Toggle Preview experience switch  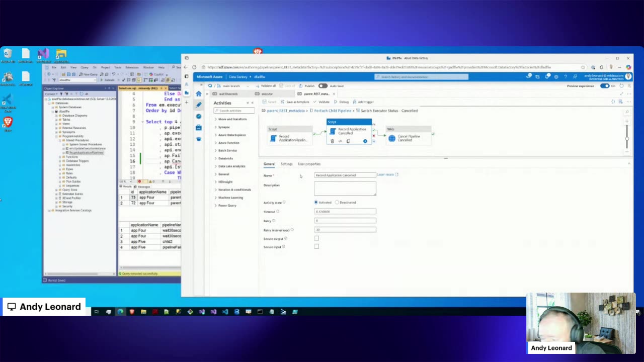tap(605, 86)
